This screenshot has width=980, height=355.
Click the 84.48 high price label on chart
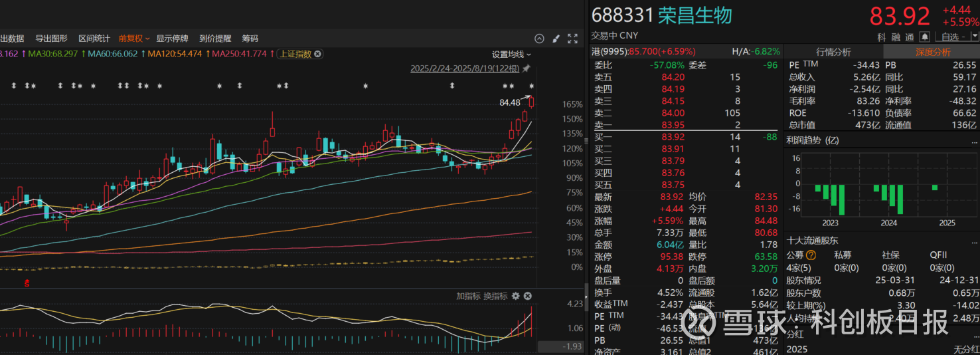[510, 102]
